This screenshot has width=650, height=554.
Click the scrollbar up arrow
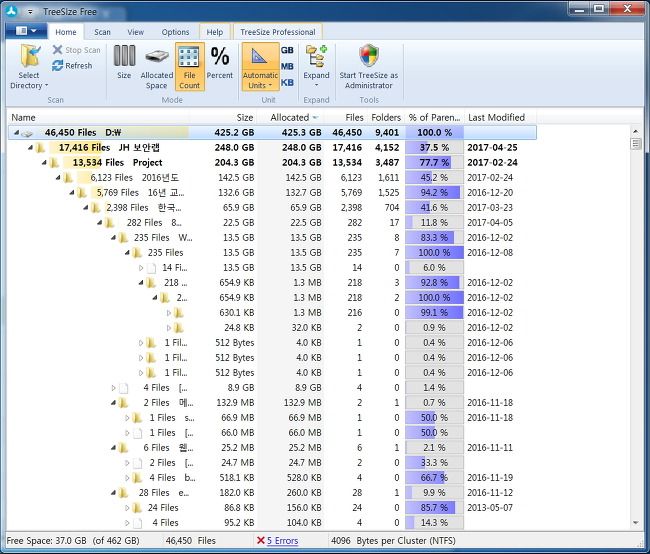(x=635, y=131)
